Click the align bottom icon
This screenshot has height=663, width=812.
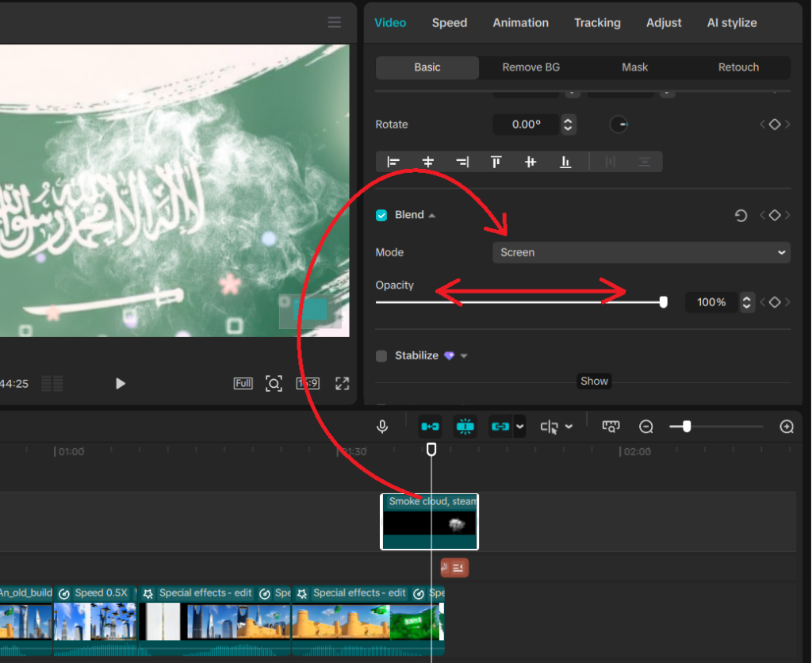pyautogui.click(x=565, y=162)
